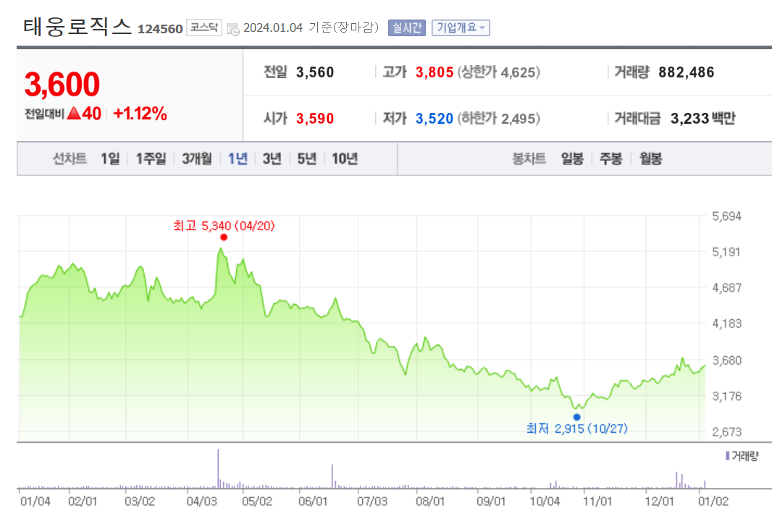Click the 전일 value 3,560

[x=315, y=72]
